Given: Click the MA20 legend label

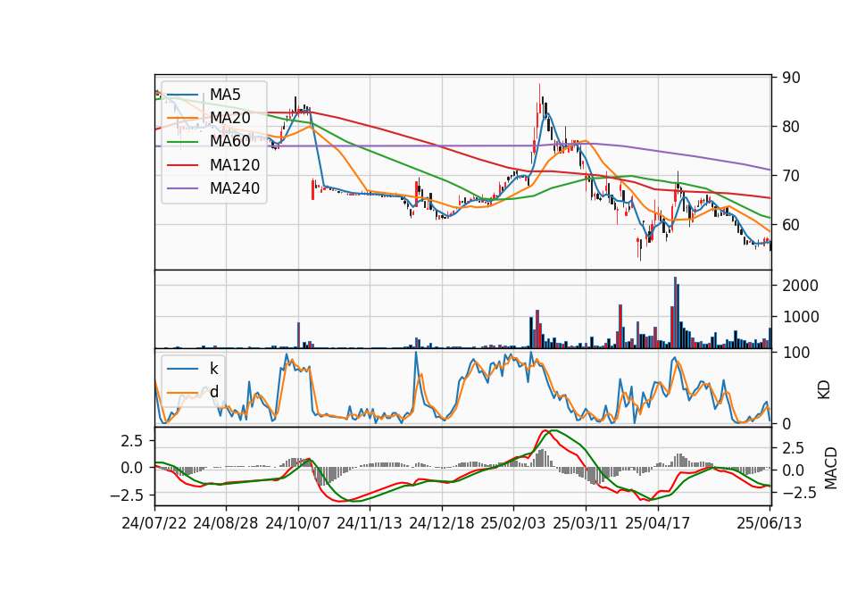Looking at the screenshot, I should (x=229, y=118).
